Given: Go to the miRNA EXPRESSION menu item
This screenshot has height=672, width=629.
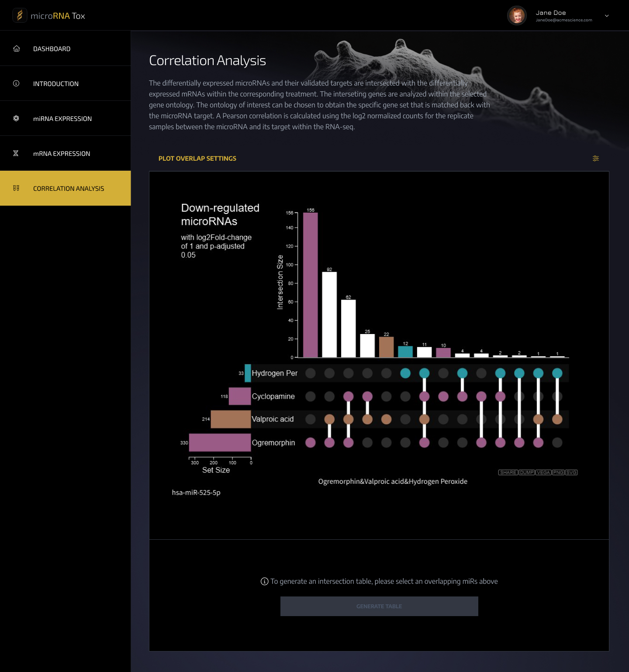Looking at the screenshot, I should (62, 119).
